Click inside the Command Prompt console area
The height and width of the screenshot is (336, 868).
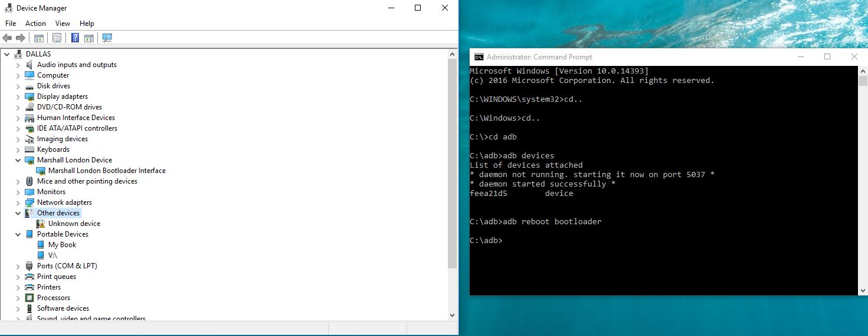[x=660, y=265]
